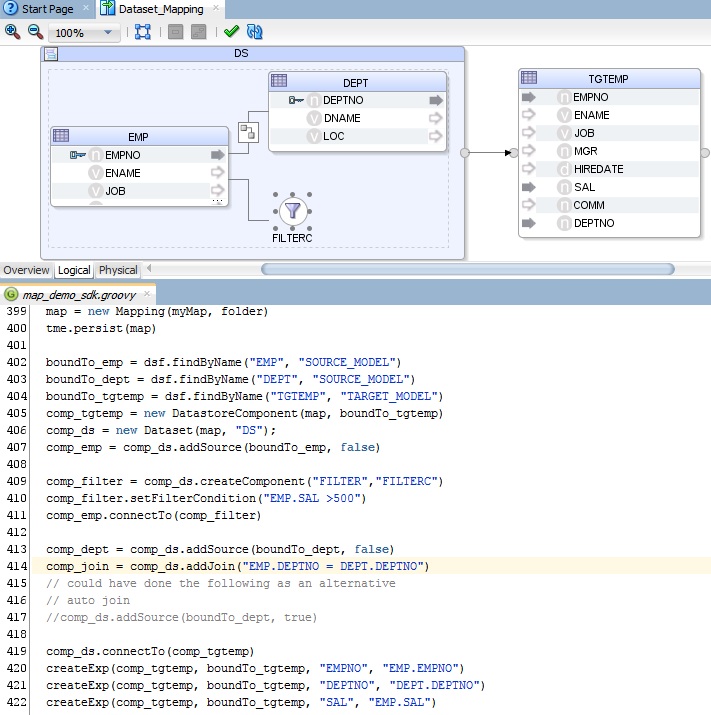Screen dimensions: 711x715
Task: Select the SAL attribute in TGTEMP
Action: tap(585, 187)
